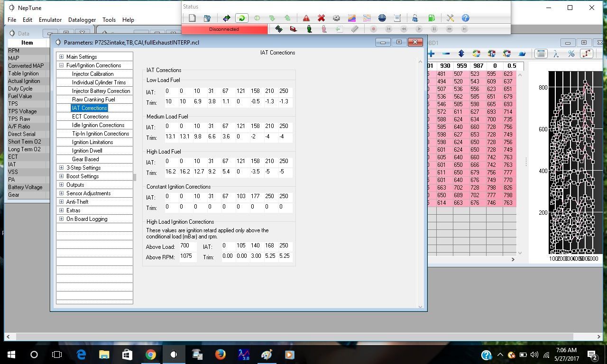Collapse the Fuel/Ignition Corrections tree node

[61, 65]
